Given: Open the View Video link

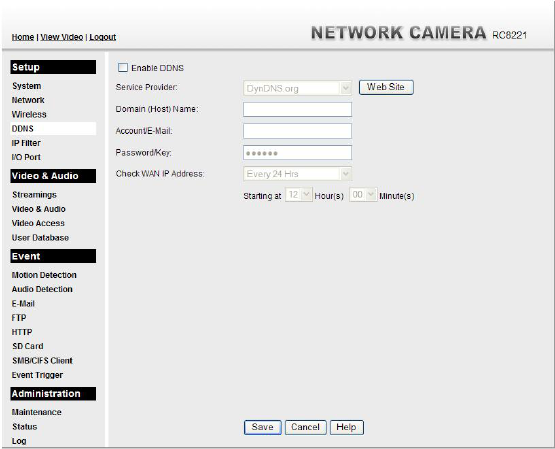Looking at the screenshot, I should (62, 37).
